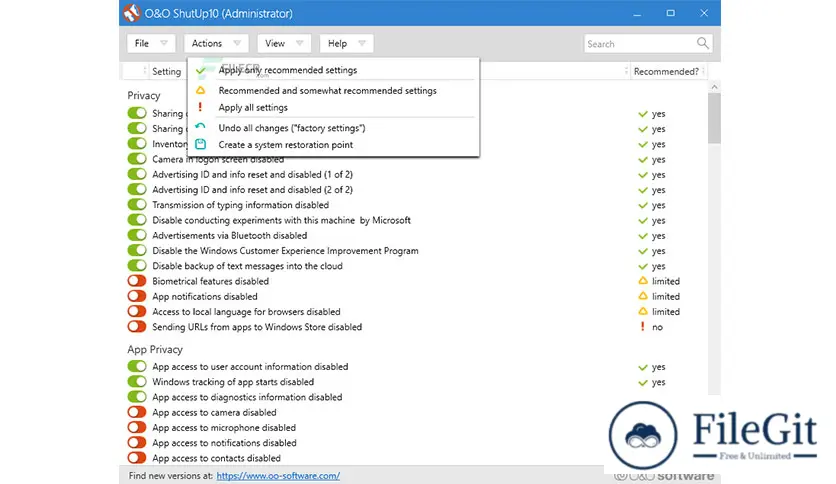Select Undo all changes (factory settings)
Viewport: 836px width, 484px height.
click(x=333, y=128)
